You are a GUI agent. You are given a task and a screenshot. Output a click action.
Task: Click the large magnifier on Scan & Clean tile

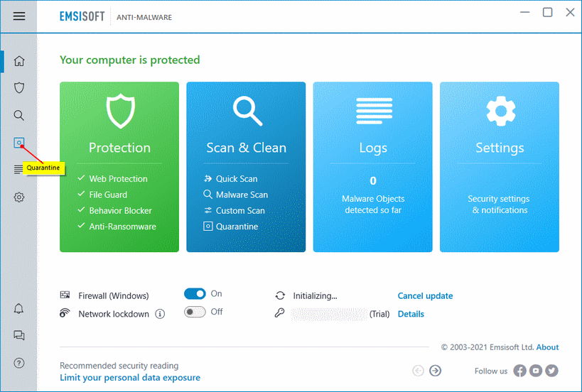tap(247, 111)
